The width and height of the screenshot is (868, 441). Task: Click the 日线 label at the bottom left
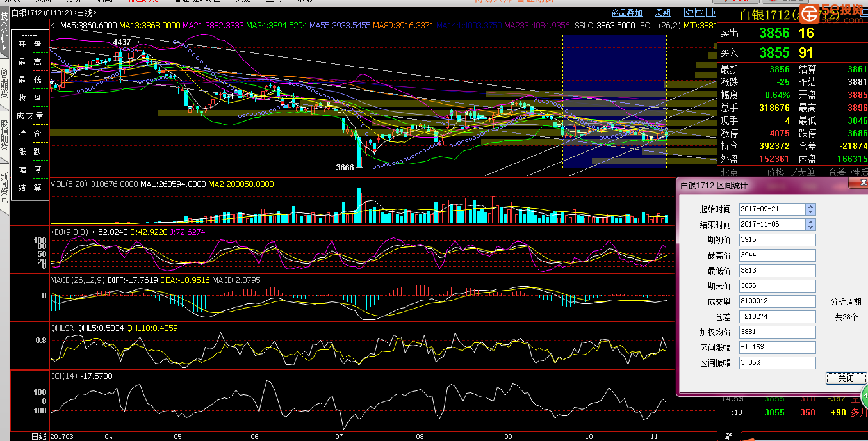coord(39,437)
